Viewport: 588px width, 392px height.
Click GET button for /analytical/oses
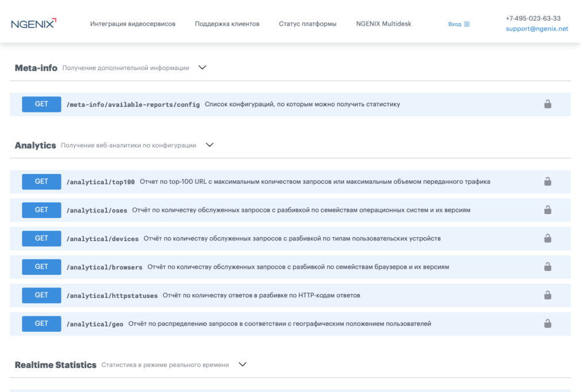point(41,210)
